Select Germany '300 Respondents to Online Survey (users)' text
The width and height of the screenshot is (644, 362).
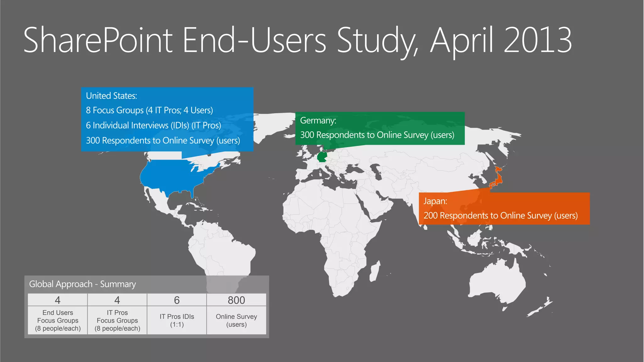coord(377,135)
